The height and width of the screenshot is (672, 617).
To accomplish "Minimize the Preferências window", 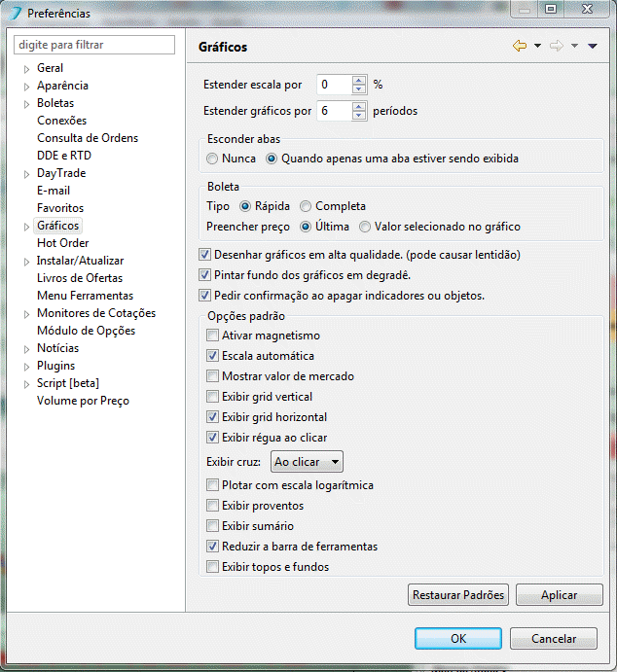I will tap(525, 9).
